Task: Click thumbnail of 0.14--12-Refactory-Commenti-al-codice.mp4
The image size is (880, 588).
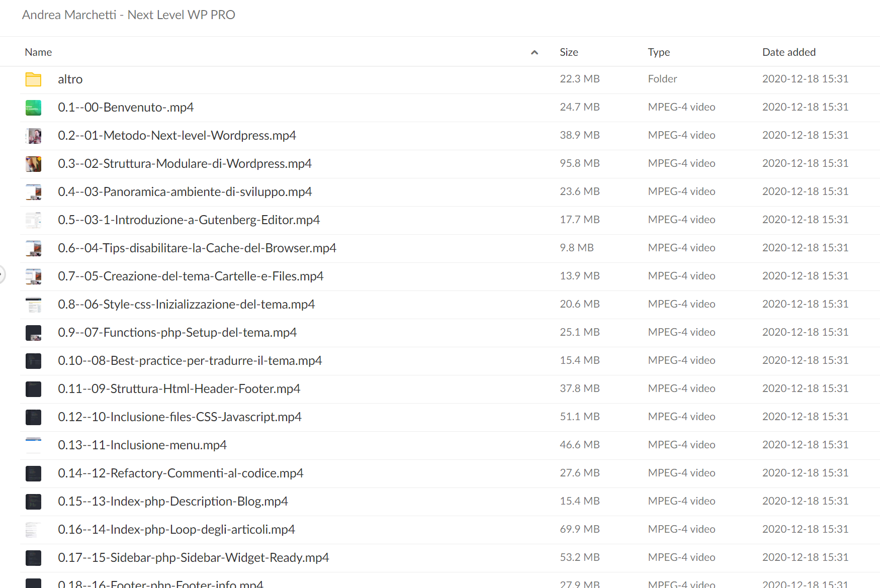Action: [x=33, y=473]
